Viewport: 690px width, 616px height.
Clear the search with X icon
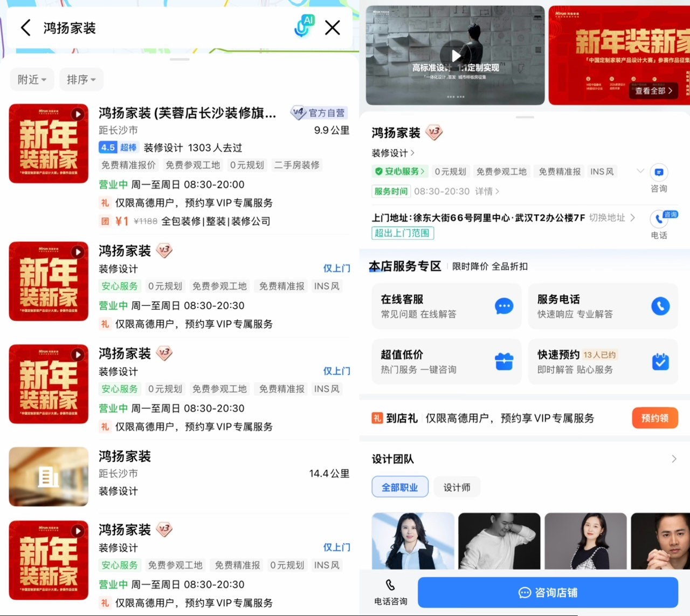[x=333, y=28]
